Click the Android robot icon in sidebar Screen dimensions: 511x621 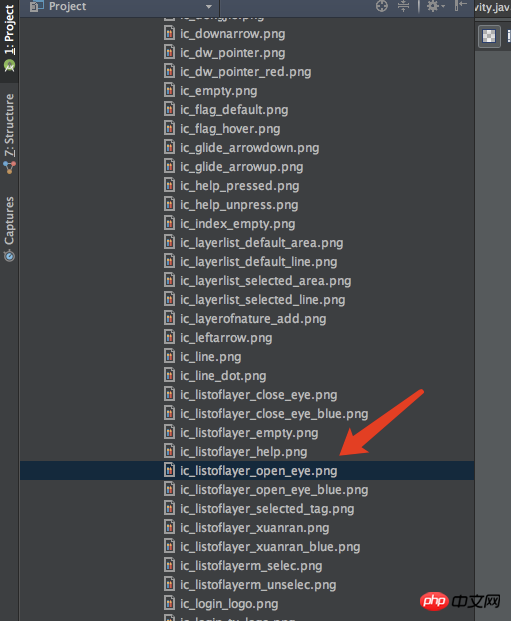[10, 65]
